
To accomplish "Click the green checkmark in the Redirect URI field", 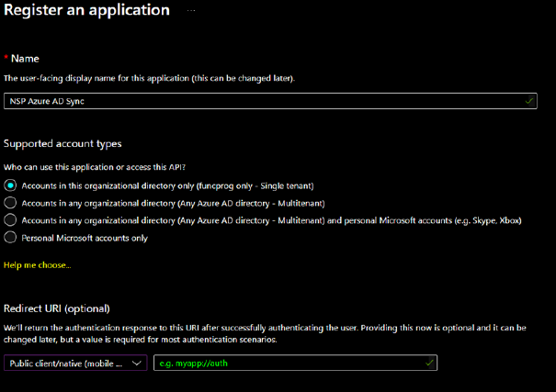I will click(429, 364).
